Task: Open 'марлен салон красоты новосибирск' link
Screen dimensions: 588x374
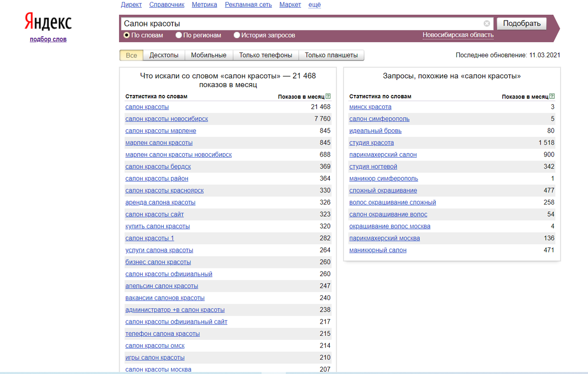Action: pyautogui.click(x=178, y=155)
